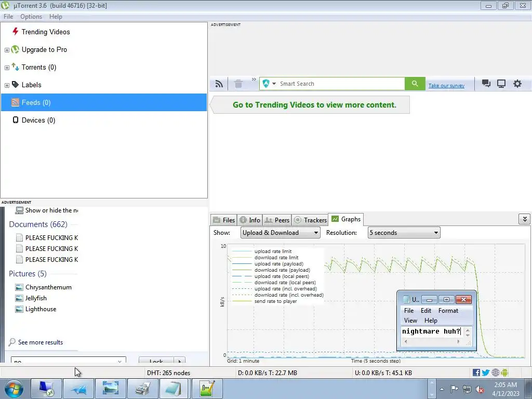Screen dimensions: 532x399
Task: Switch to the Peers tab
Action: (277, 220)
